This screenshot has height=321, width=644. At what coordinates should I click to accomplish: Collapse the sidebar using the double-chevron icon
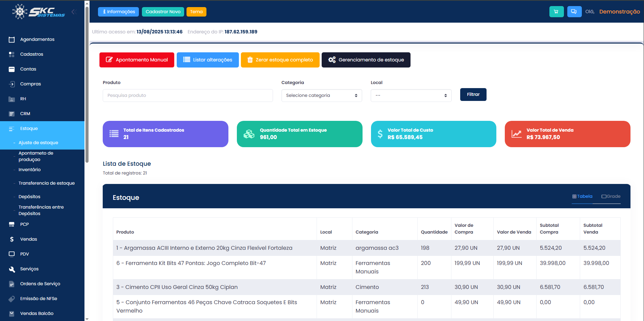[74, 12]
